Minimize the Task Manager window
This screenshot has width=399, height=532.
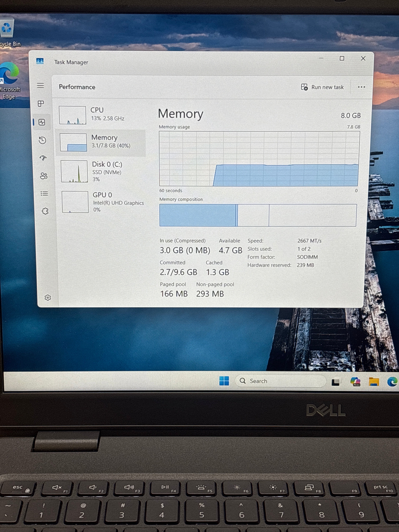[321, 58]
